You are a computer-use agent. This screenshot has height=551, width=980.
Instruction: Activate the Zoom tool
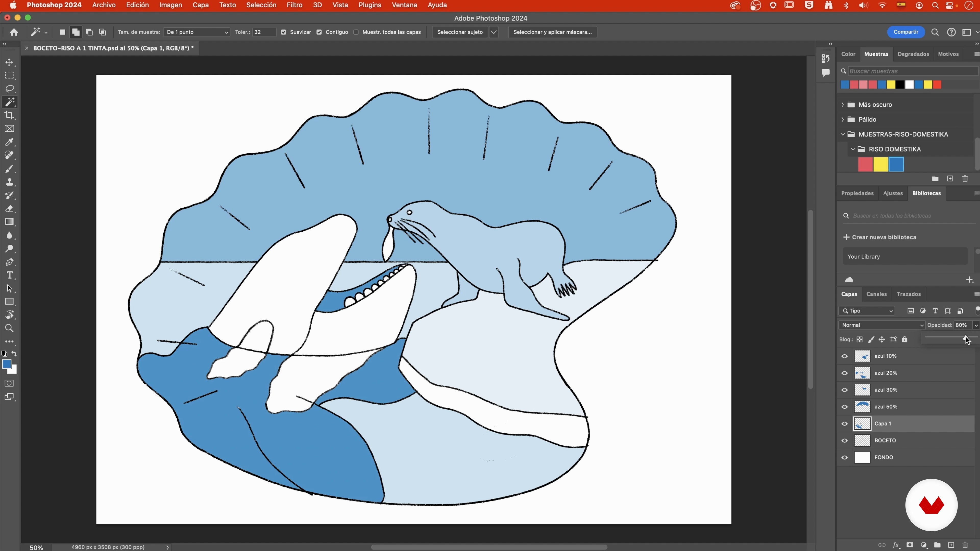(9, 328)
